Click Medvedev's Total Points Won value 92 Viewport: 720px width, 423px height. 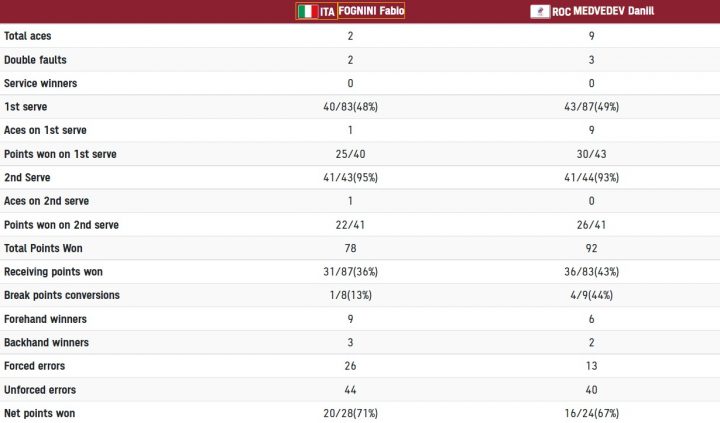591,248
